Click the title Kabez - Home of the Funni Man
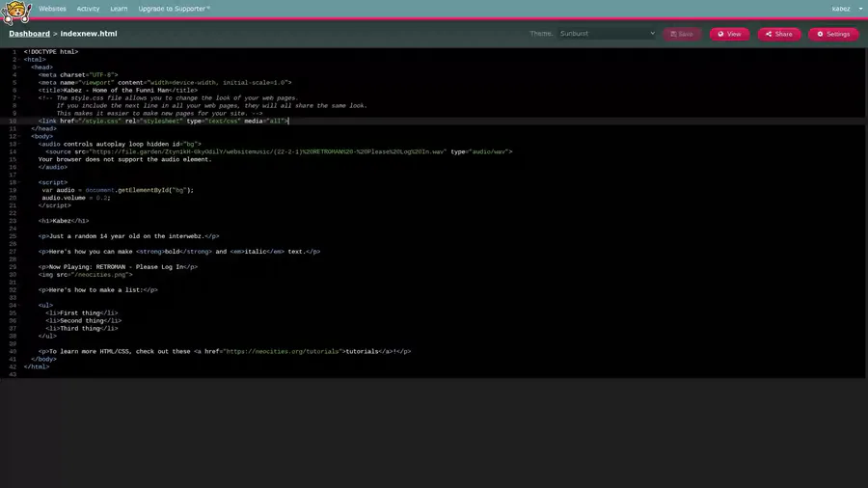Image resolution: width=868 pixels, height=488 pixels. [118, 91]
